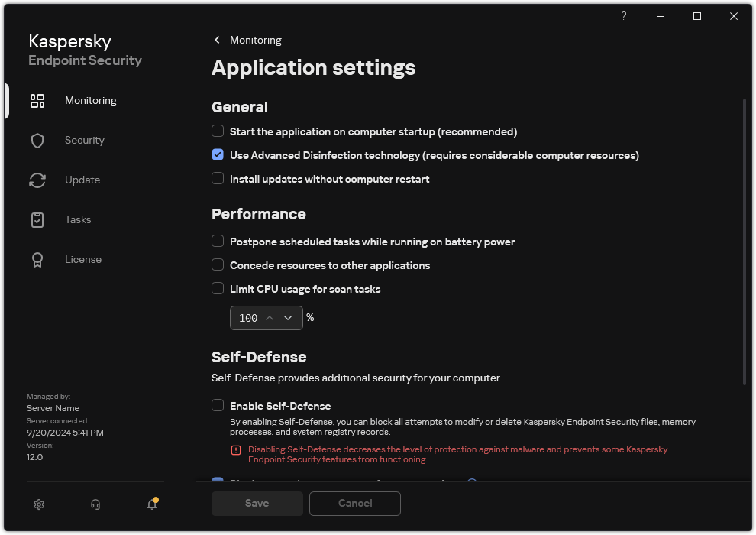Click the Tasks clipboard icon
Viewport: 756px width, 535px height.
(37, 220)
